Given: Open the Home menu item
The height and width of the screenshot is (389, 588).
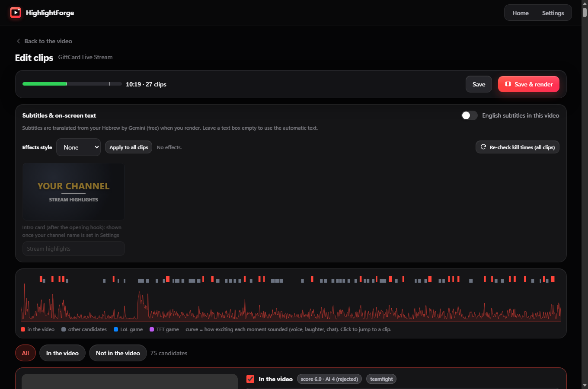Looking at the screenshot, I should 521,13.
